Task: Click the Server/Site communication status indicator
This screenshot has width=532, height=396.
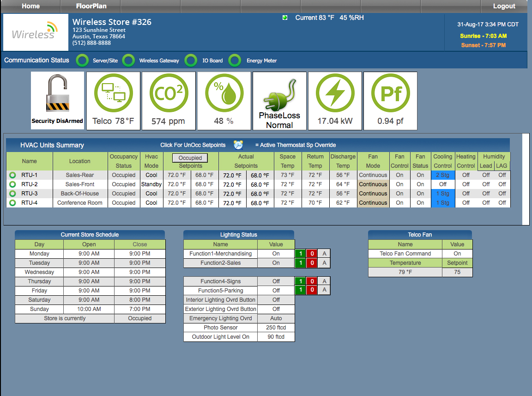Action: (82, 60)
